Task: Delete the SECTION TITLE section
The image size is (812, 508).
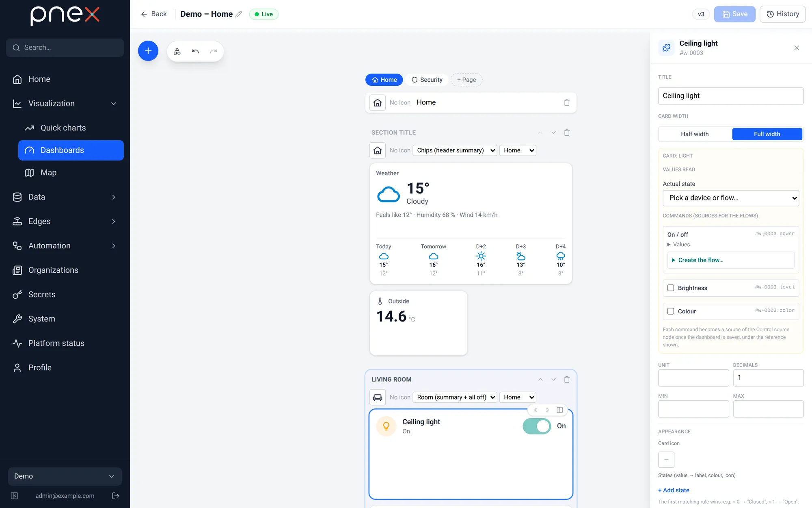Action: [x=567, y=132]
